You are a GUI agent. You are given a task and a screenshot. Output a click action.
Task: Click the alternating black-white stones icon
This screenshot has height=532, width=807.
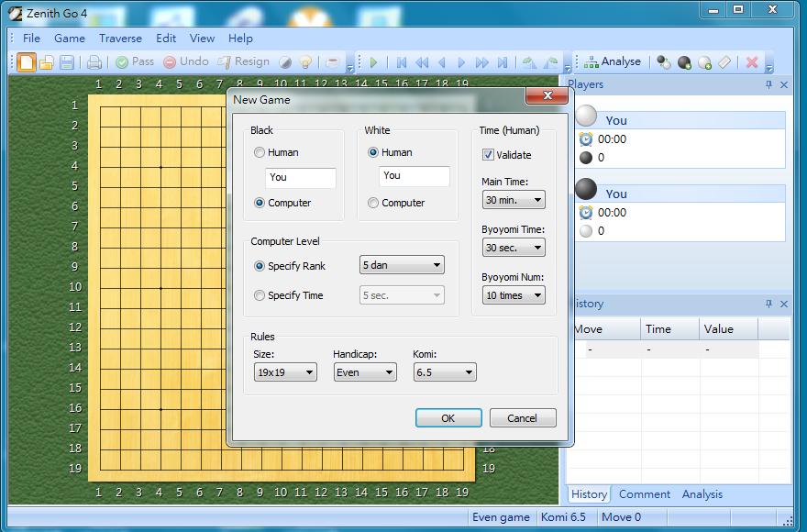pyautogui.click(x=663, y=62)
